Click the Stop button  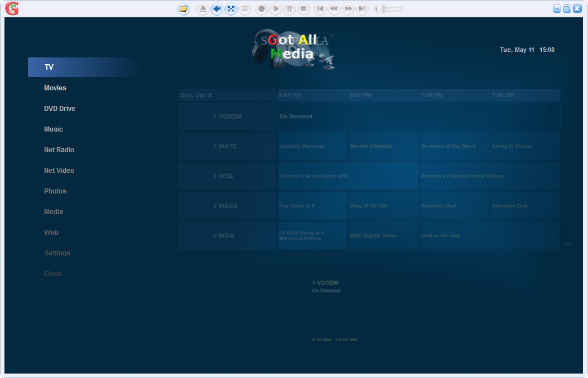(303, 8)
